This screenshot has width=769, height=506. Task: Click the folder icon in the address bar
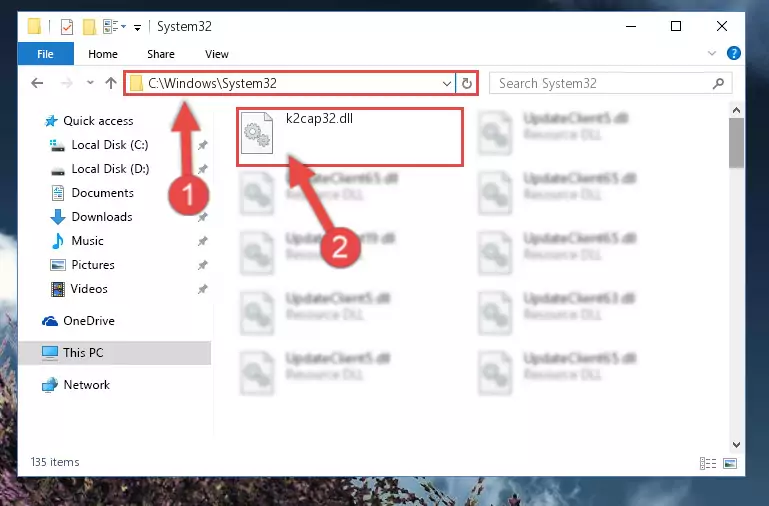click(136, 83)
